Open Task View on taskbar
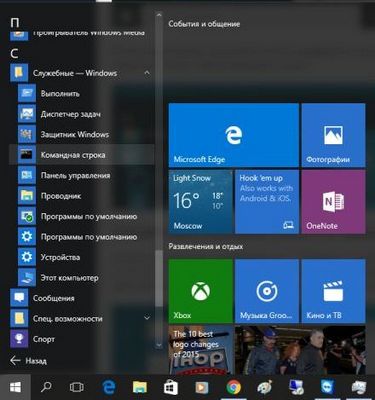This screenshot has width=375, height=400. [77, 387]
